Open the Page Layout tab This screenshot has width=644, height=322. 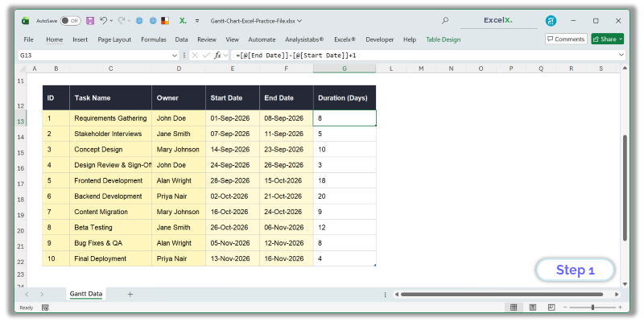click(x=114, y=39)
